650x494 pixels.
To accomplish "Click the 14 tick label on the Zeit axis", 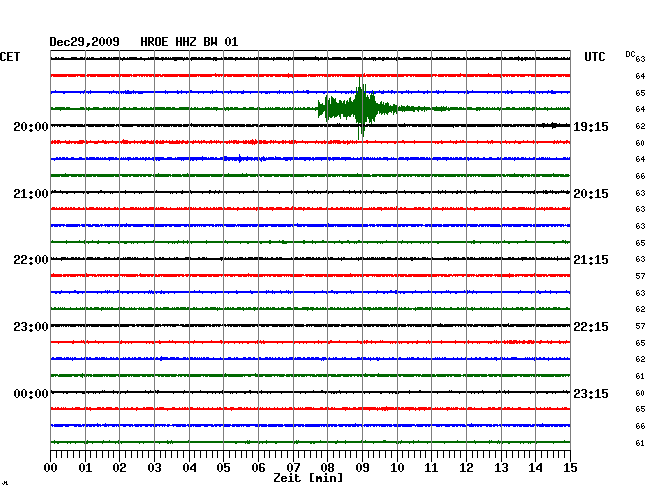I will (x=535, y=467).
